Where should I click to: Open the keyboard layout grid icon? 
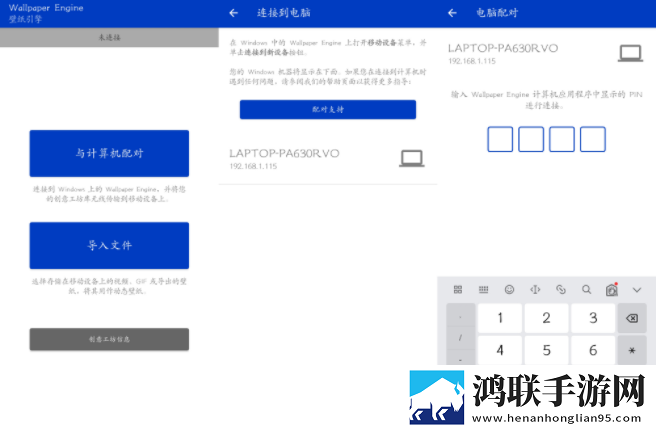484,289
